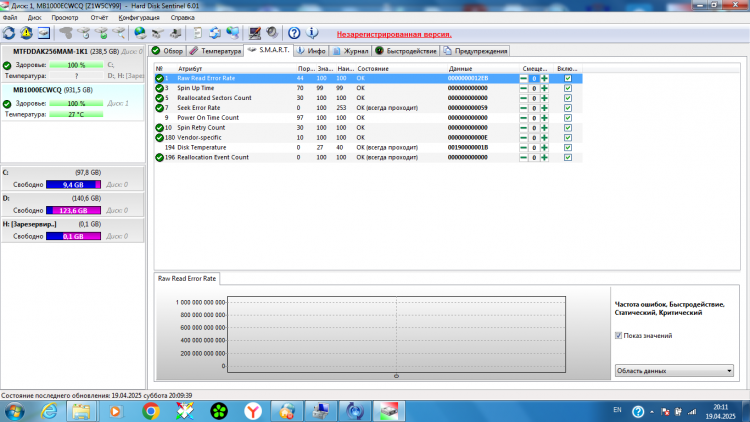Uncheck enable box for Raw Read Error Rate
750x422 pixels.
click(568, 78)
